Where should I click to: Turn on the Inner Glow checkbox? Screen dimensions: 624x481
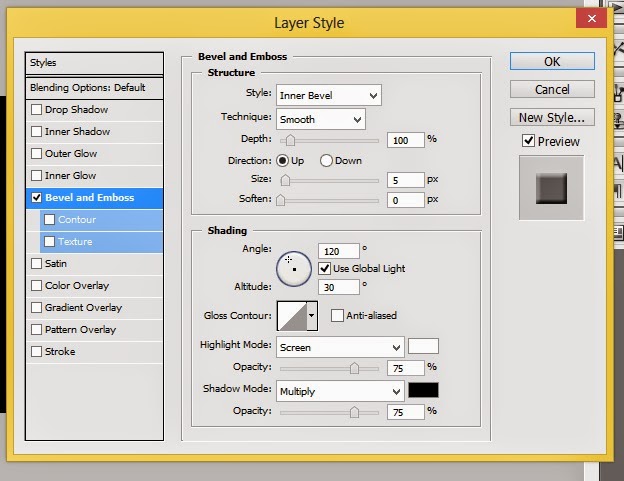(x=36, y=175)
